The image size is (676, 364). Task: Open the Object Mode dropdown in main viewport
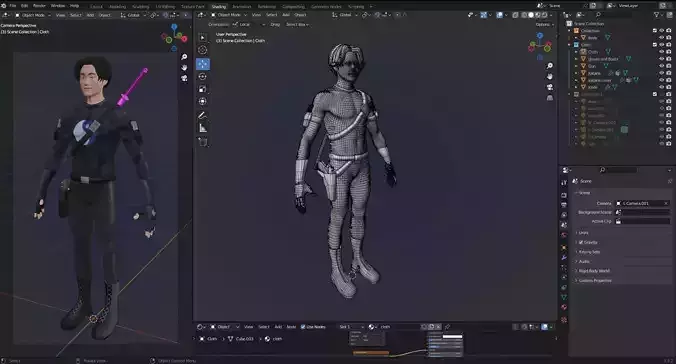tap(228, 15)
